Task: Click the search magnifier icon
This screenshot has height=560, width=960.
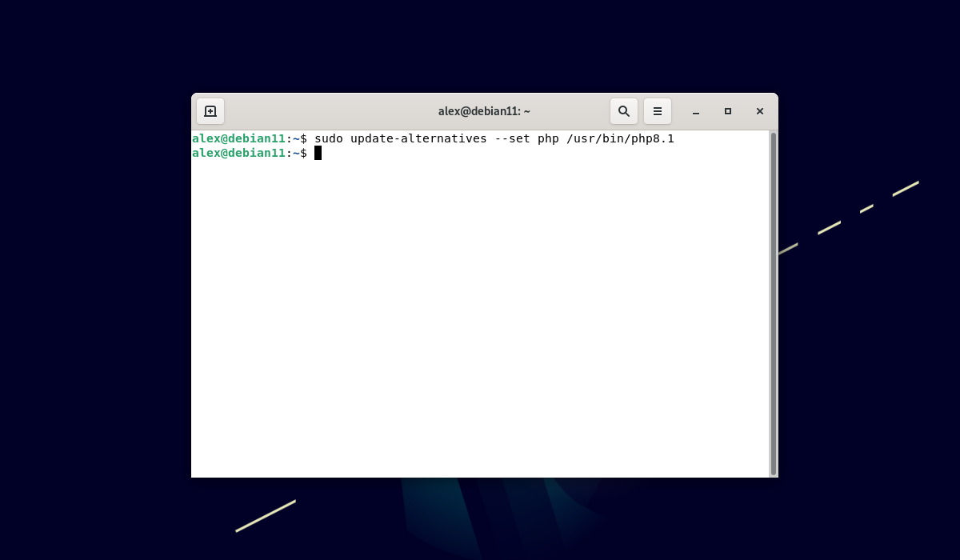Action: click(x=624, y=111)
